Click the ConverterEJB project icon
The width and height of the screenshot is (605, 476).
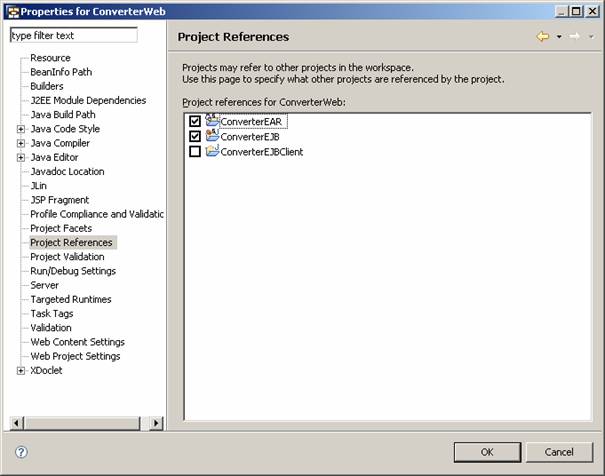[x=212, y=136]
